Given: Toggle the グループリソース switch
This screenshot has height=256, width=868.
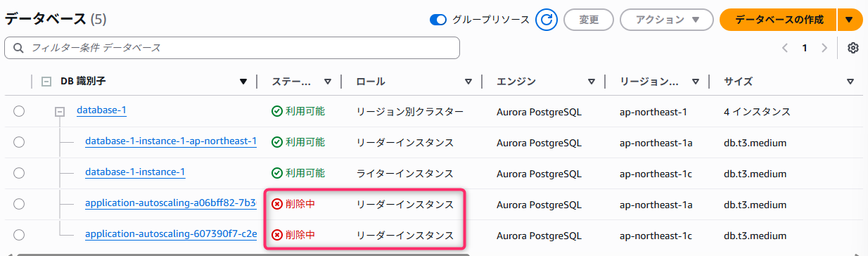Looking at the screenshot, I should 438,20.
